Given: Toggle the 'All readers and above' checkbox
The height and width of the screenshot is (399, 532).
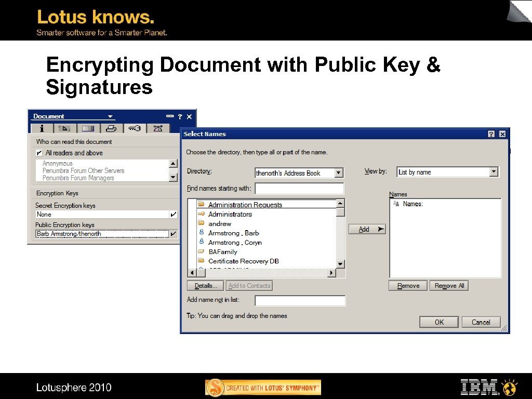Looking at the screenshot, I should [39, 153].
